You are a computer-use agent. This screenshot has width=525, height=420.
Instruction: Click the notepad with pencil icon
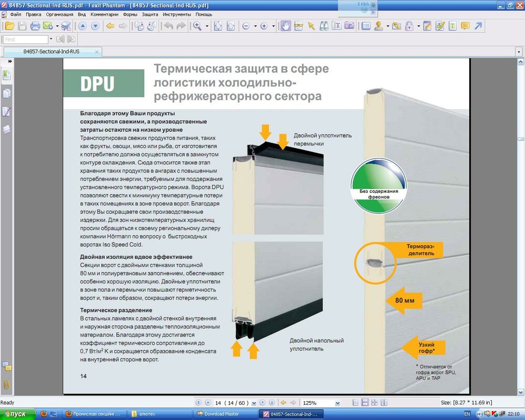(427, 26)
